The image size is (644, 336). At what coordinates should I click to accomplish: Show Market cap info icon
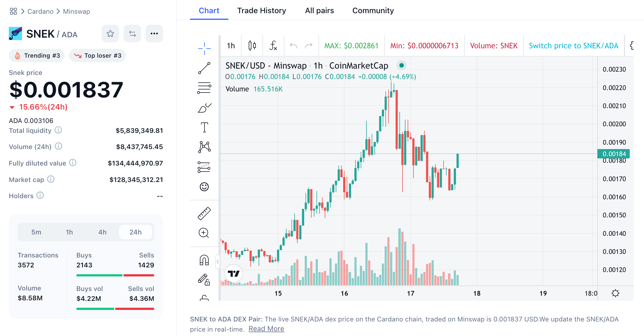[x=51, y=179]
